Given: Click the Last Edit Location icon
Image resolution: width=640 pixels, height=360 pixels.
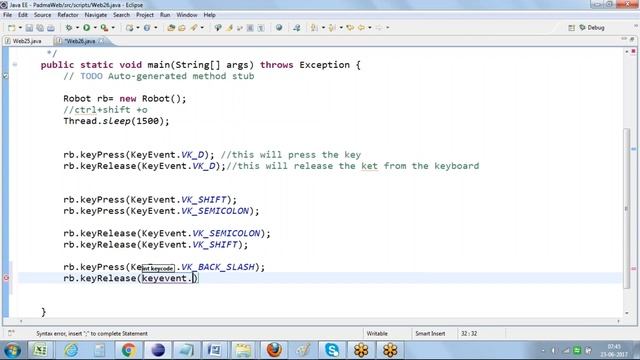Looking at the screenshot, I should [350, 28].
